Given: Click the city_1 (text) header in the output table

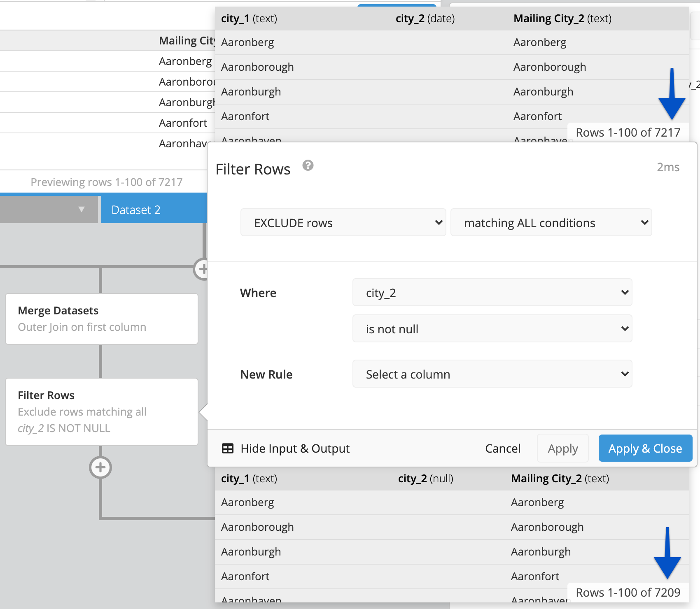Looking at the screenshot, I should click(249, 479).
